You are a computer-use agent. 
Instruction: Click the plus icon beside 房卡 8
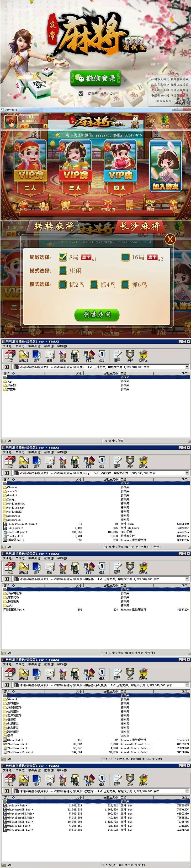(x=45, y=126)
